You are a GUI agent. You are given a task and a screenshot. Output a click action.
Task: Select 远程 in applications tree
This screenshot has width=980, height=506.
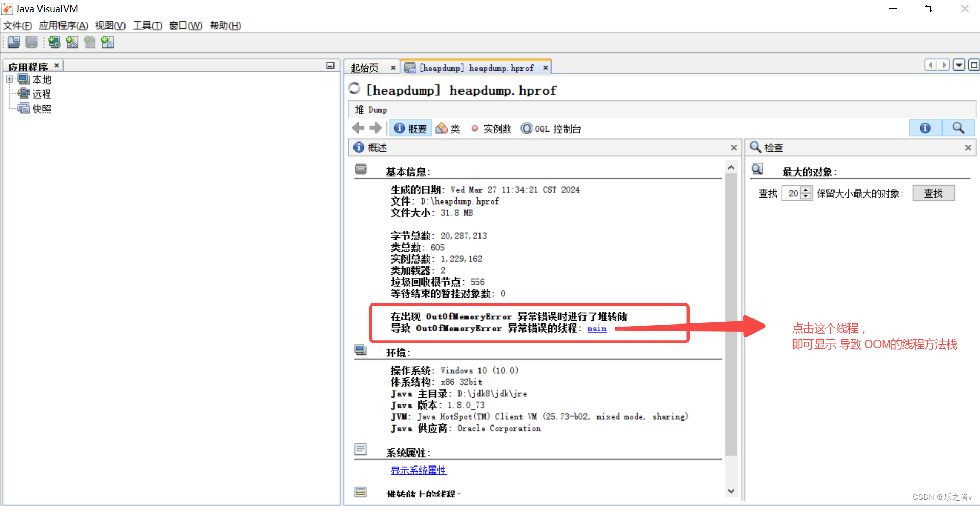click(x=41, y=94)
